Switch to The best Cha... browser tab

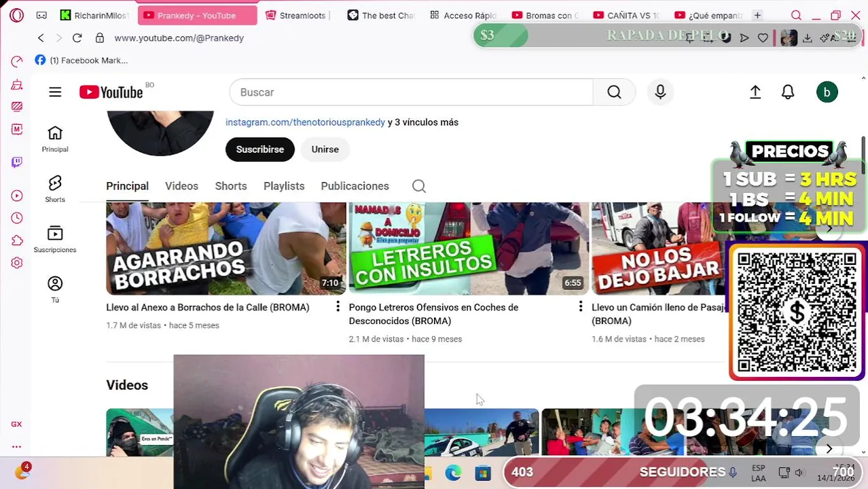380,15
